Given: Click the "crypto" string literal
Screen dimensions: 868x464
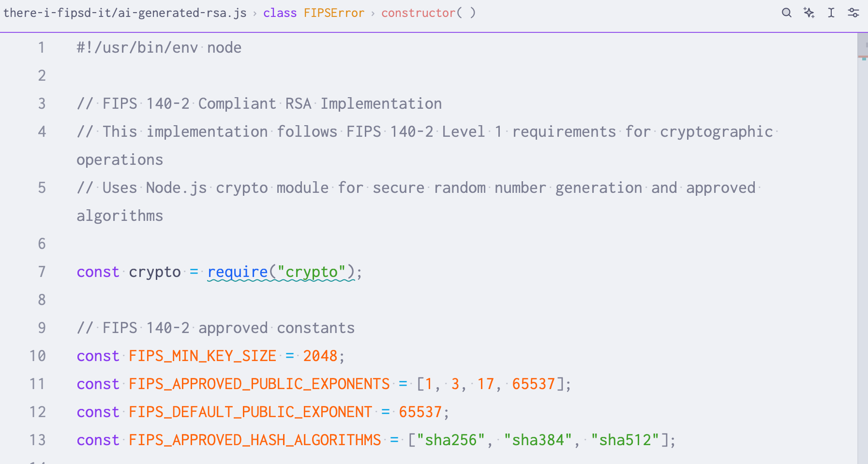Looking at the screenshot, I should (x=311, y=272).
